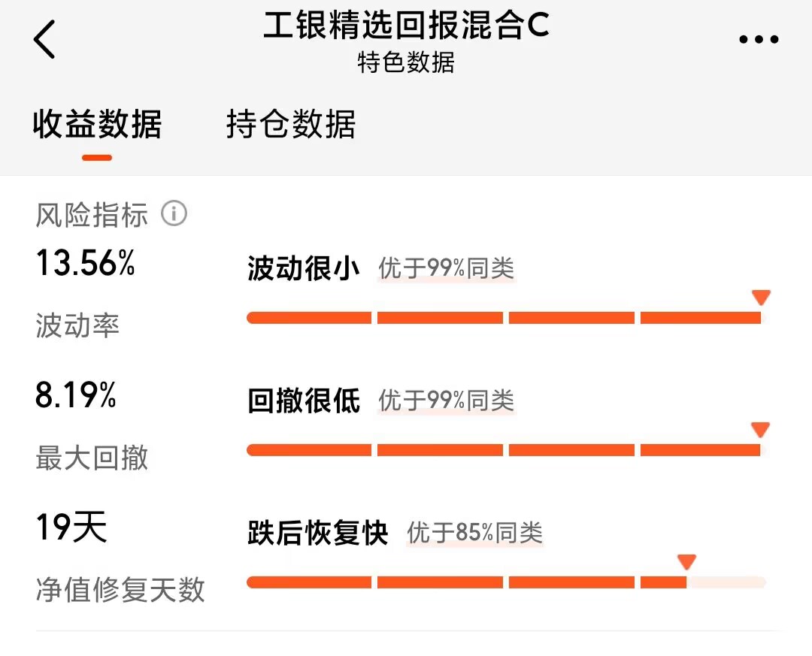812x656 pixels.
Task: Tap the max drawdown triangle marker
Action: coord(760,430)
